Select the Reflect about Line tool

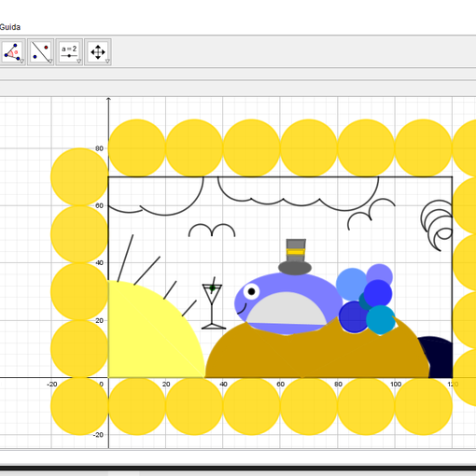click(41, 52)
